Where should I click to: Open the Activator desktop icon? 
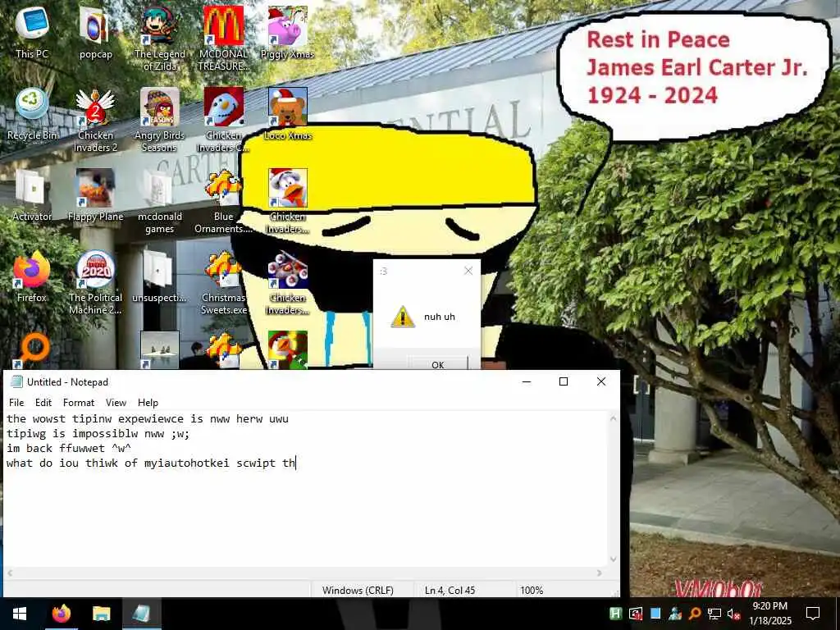tap(32, 195)
